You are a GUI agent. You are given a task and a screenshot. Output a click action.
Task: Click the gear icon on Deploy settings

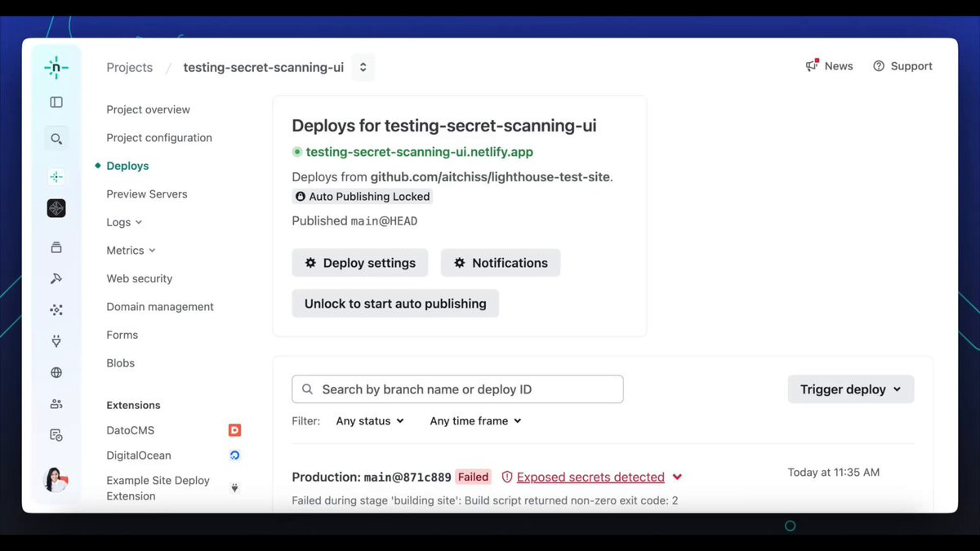coord(310,263)
